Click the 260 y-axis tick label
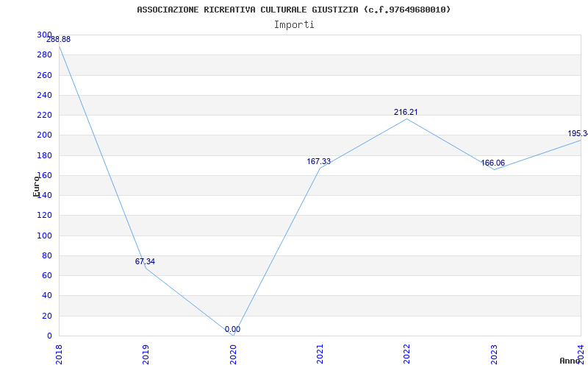The image size is (588, 368). point(44,76)
